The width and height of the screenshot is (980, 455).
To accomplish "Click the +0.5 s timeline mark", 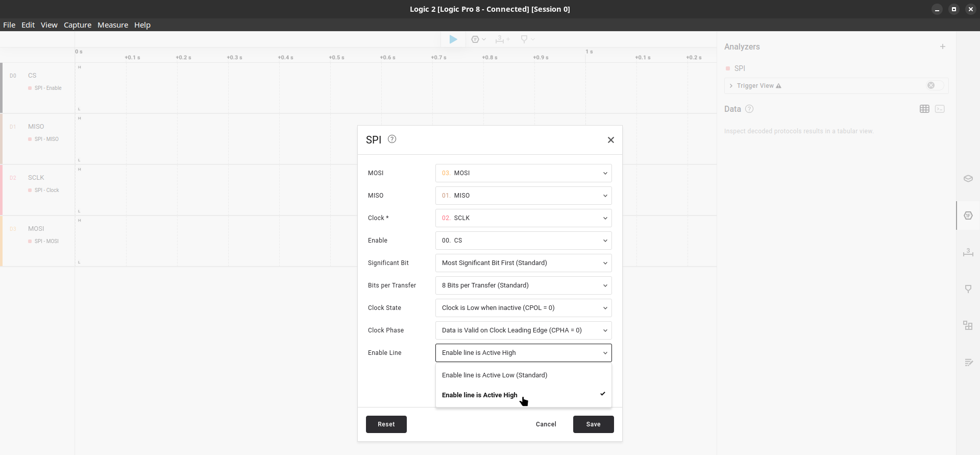I will 336,57.
